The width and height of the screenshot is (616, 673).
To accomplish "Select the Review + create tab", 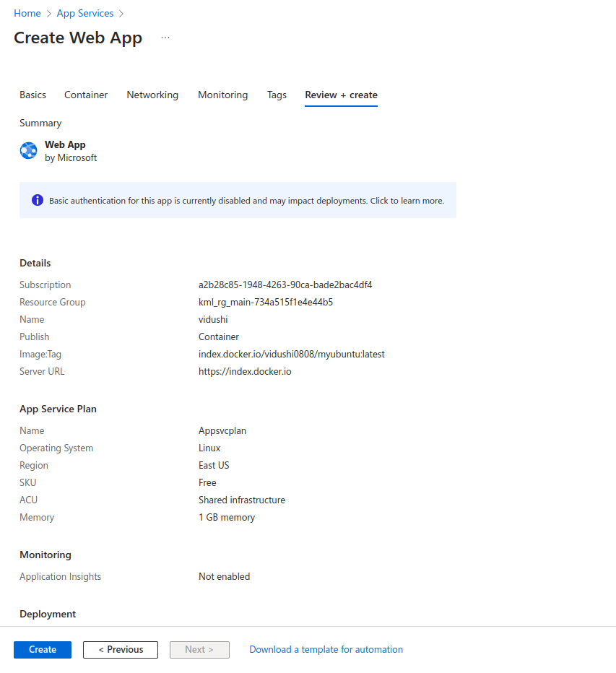I will pyautogui.click(x=341, y=95).
